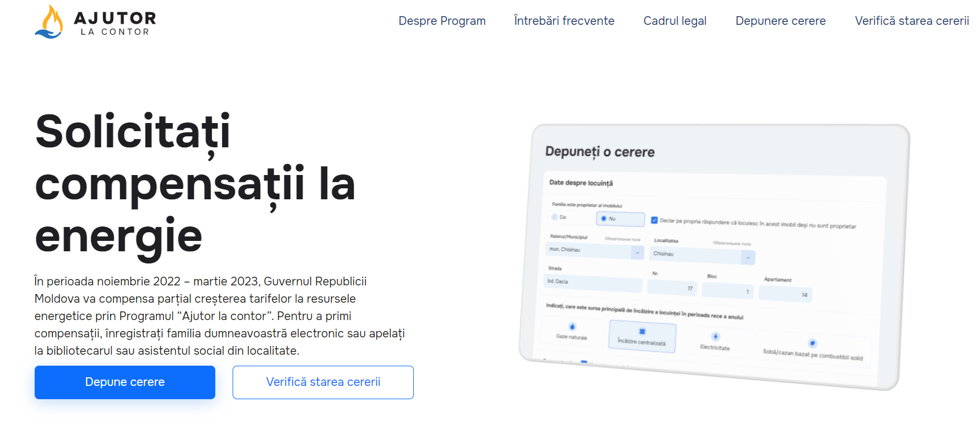
Task: Toggle the Declar pe propria răspundere checkbox
Action: click(x=654, y=220)
